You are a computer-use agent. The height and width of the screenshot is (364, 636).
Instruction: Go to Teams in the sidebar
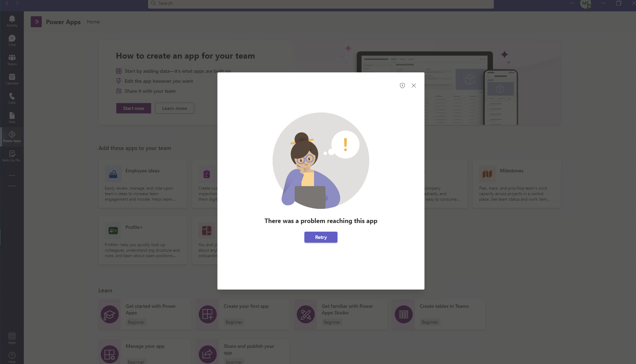12,60
